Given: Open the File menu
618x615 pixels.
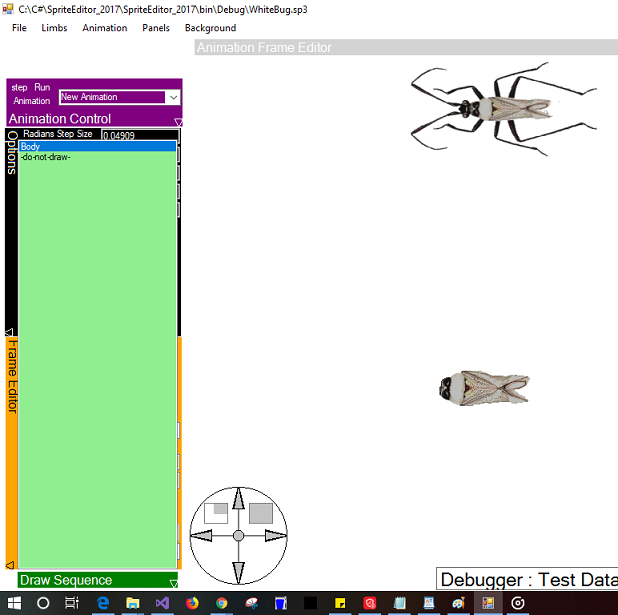Looking at the screenshot, I should click(19, 28).
